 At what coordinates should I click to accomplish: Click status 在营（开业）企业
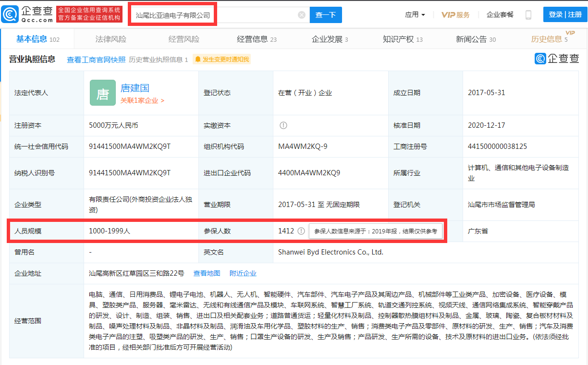[x=305, y=93]
